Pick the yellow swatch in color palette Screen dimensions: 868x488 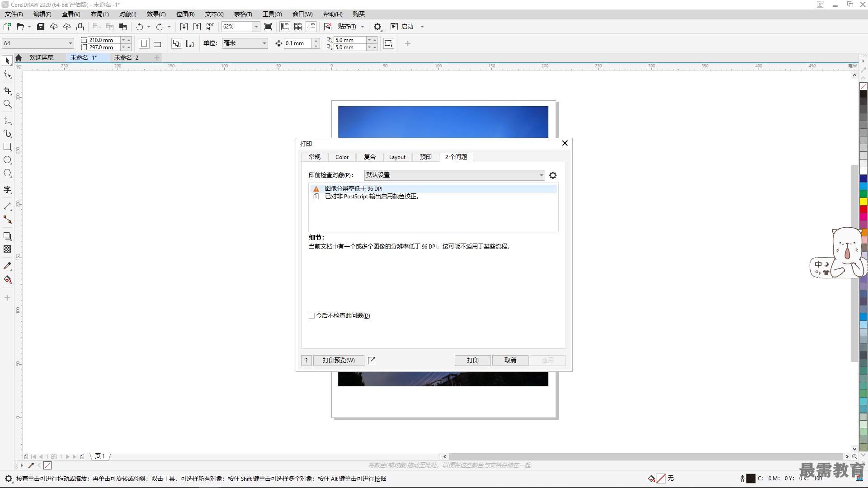(x=863, y=202)
